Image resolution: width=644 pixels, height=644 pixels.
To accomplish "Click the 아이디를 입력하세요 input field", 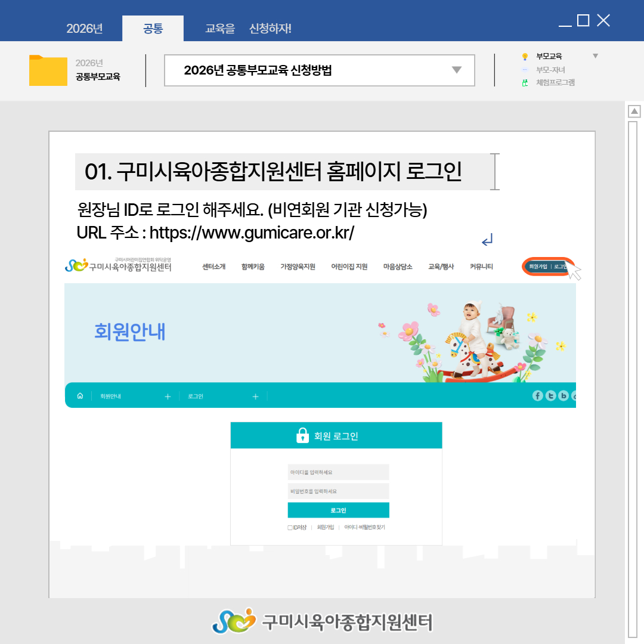I will click(338, 472).
